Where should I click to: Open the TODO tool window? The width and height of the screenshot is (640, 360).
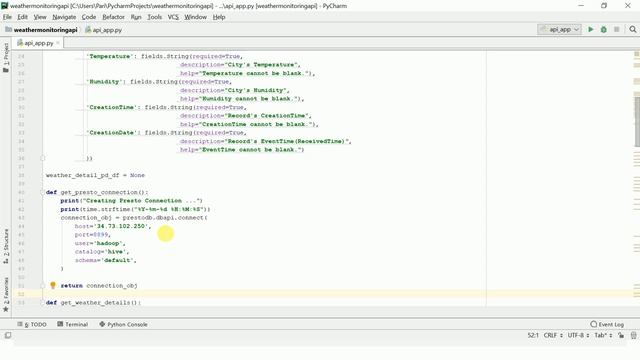pyautogui.click(x=32, y=324)
